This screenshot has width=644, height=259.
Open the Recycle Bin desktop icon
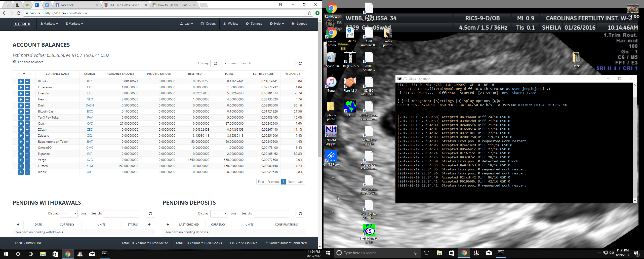[x=331, y=60]
